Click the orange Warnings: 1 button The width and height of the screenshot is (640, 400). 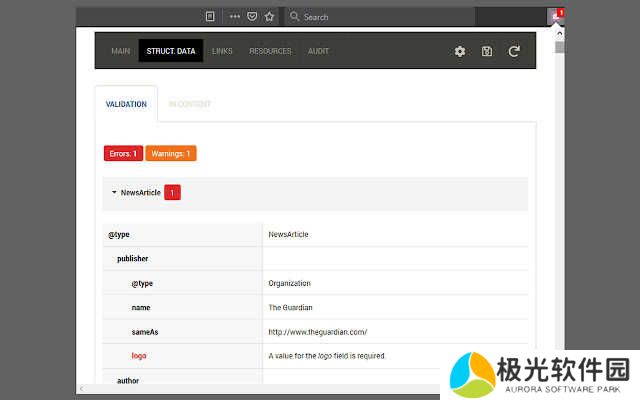171,154
